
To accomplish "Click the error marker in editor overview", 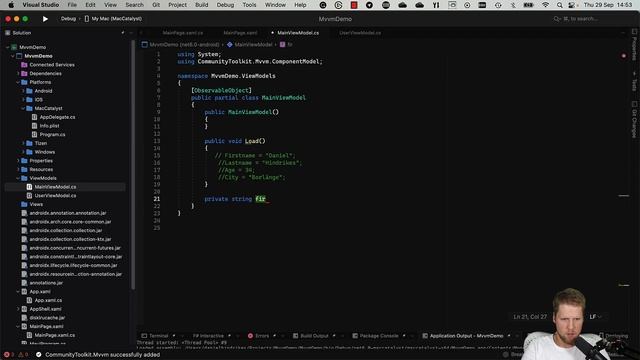I will (623, 56).
